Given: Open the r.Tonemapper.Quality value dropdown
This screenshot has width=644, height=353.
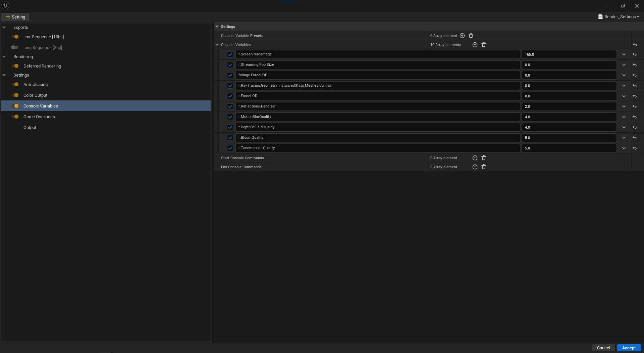Looking at the screenshot, I should point(624,148).
